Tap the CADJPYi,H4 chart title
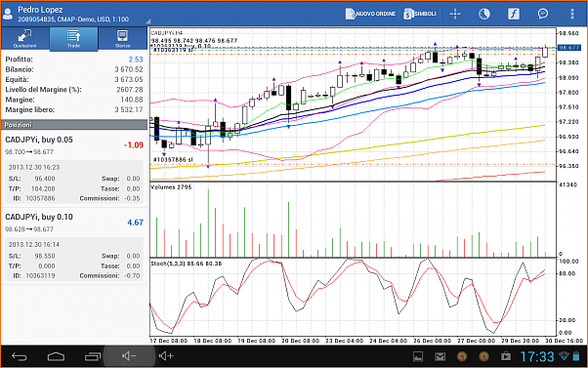588x368 pixels. coord(166,33)
